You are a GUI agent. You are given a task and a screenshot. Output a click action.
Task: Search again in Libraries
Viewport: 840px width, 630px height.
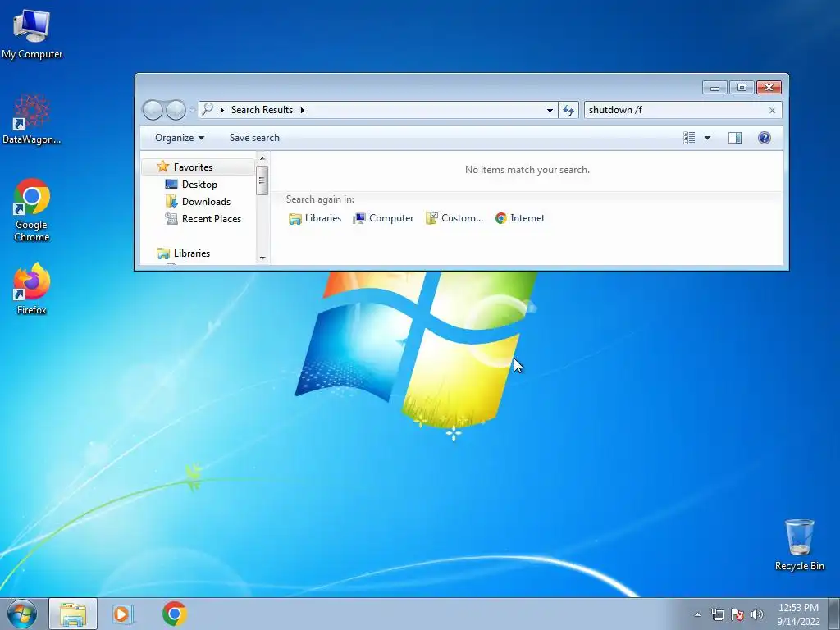click(x=315, y=218)
